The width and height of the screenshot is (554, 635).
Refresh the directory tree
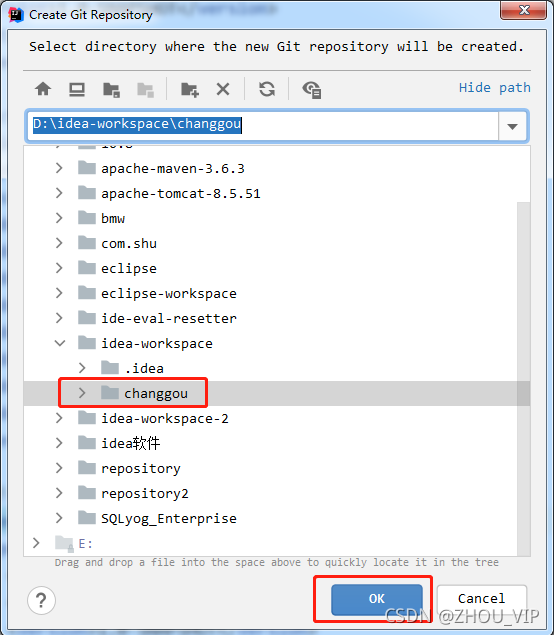tap(267, 89)
